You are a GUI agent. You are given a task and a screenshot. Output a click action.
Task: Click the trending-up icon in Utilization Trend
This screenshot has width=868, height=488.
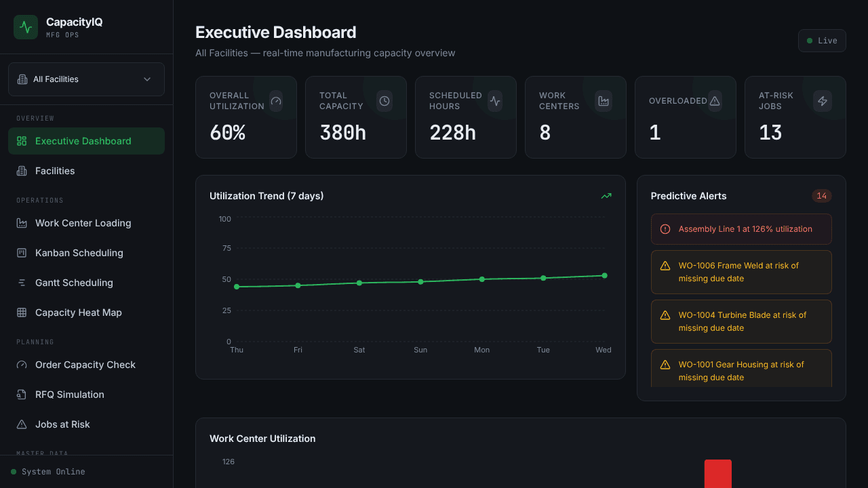click(x=606, y=196)
